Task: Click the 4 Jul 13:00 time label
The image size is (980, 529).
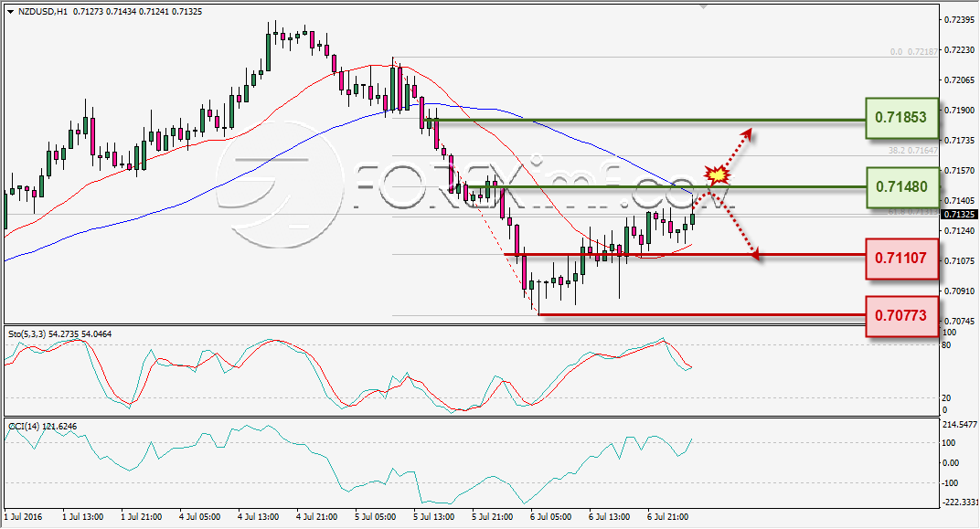Action: point(258,517)
